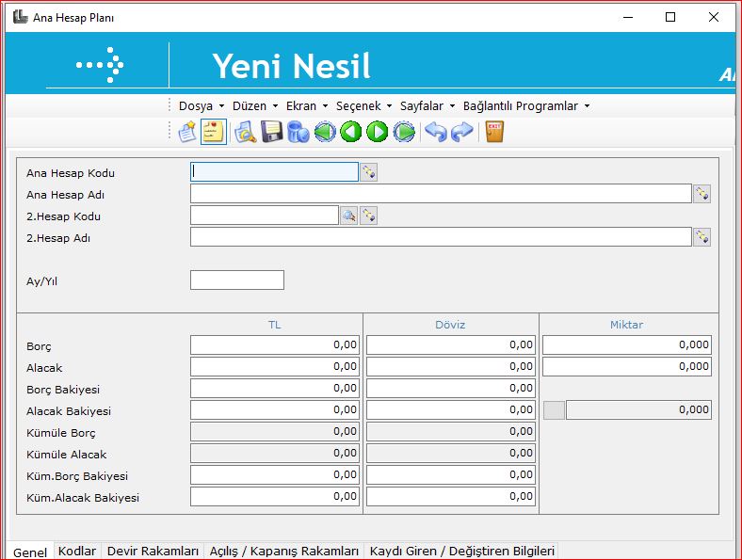Click the blue undo arrow icon

click(x=435, y=132)
